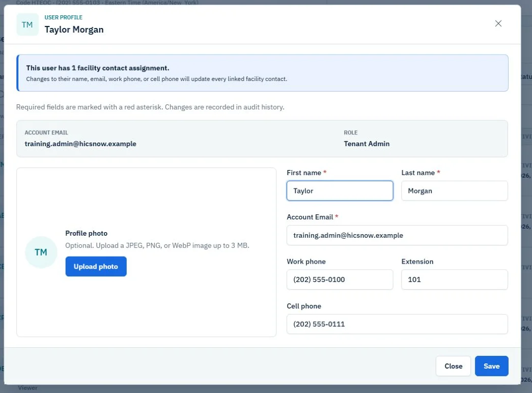Click the ROLE caption
The height and width of the screenshot is (393, 532).
click(x=350, y=133)
